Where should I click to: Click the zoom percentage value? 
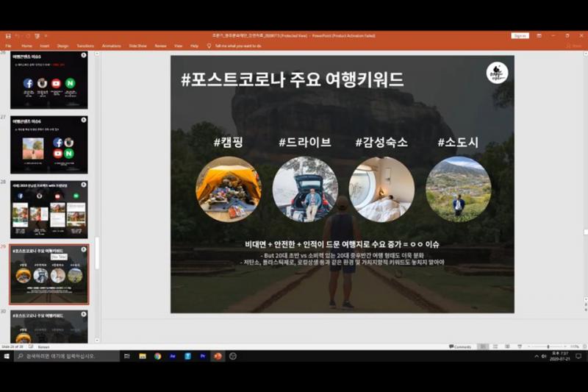(574, 346)
